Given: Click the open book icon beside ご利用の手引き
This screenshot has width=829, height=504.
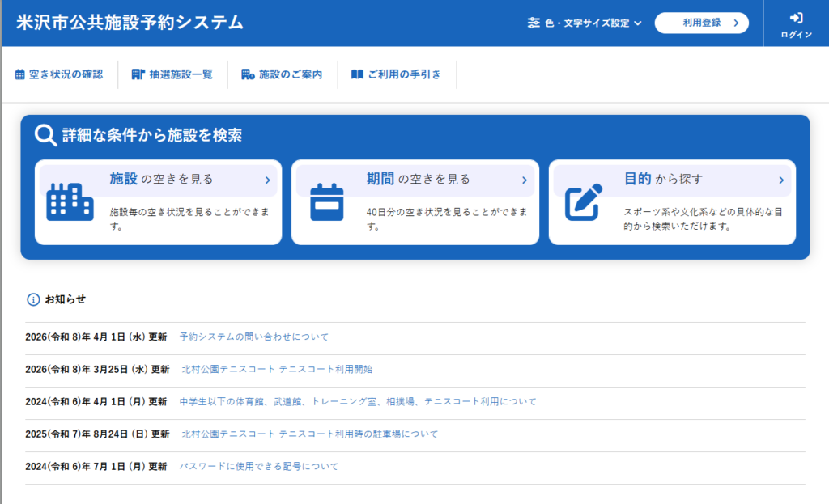Looking at the screenshot, I should coord(357,74).
